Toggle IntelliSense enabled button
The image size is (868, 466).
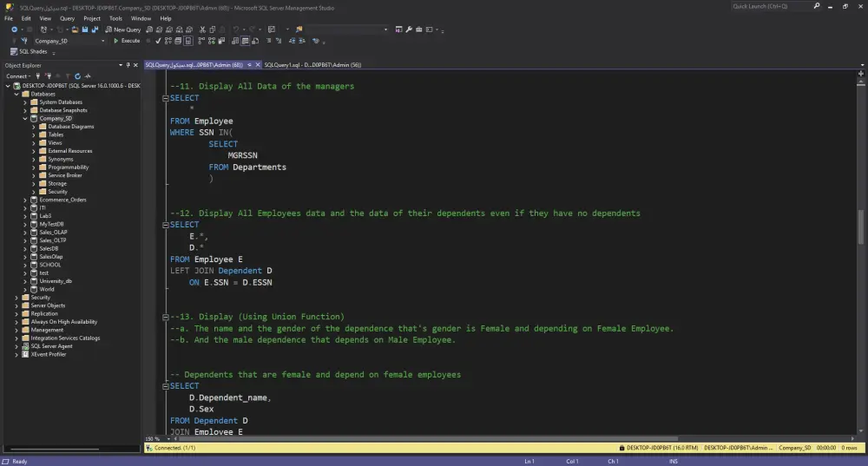(x=188, y=41)
